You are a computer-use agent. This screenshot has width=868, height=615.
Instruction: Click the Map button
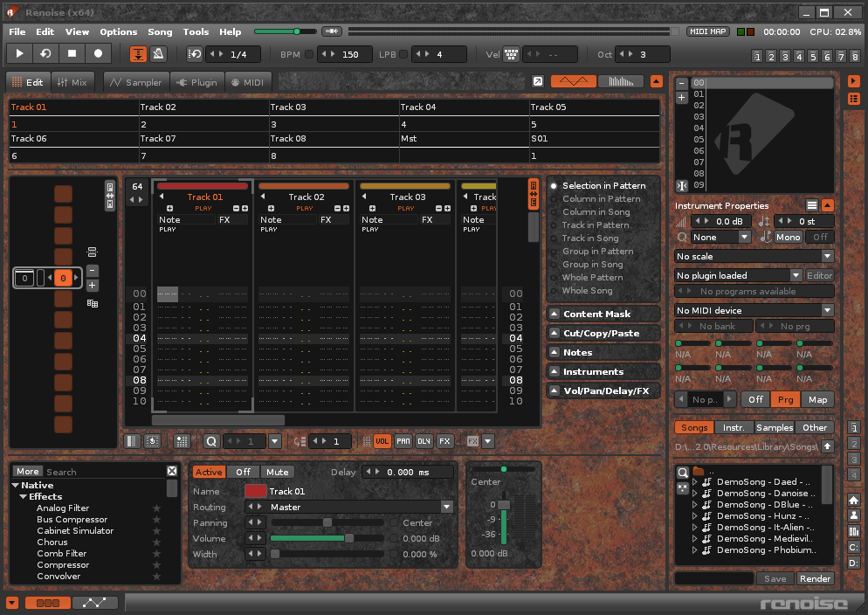[x=817, y=400]
